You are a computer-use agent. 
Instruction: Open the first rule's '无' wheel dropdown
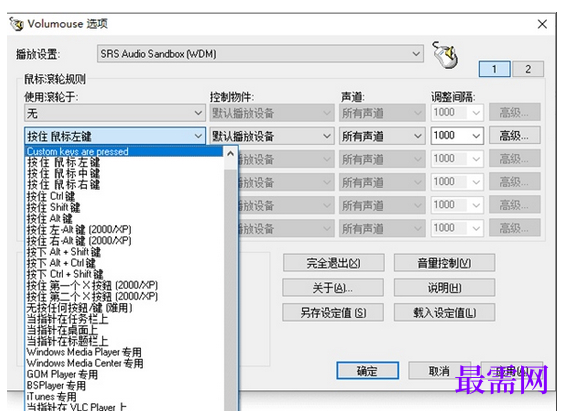pos(115,113)
